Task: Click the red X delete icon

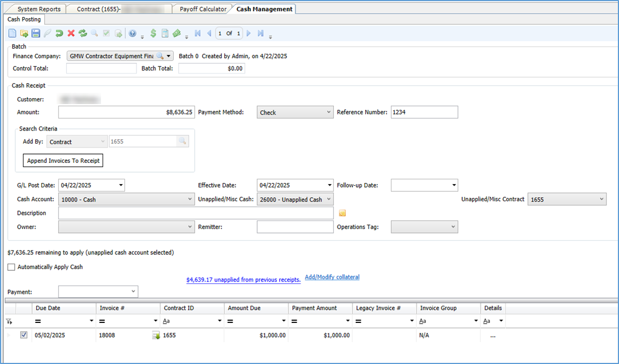Action: (x=71, y=33)
